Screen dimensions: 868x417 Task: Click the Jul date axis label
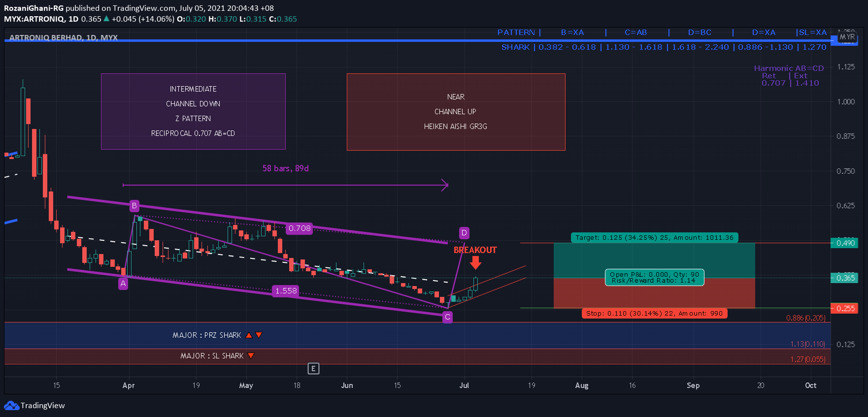(x=464, y=385)
